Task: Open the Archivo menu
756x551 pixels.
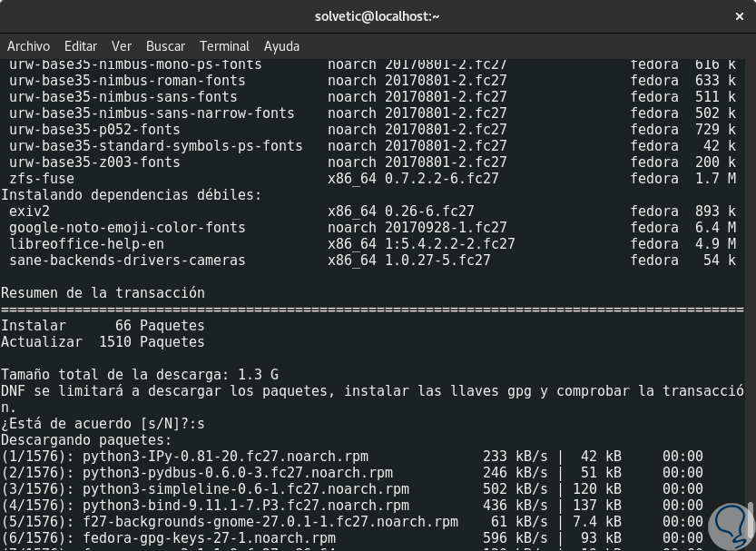Action: click(x=28, y=46)
